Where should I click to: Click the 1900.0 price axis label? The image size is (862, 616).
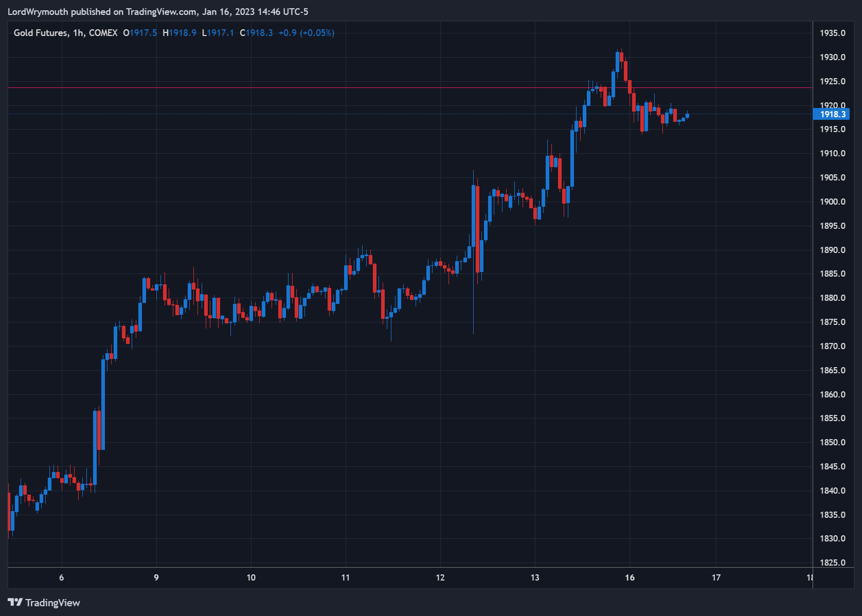click(x=833, y=202)
